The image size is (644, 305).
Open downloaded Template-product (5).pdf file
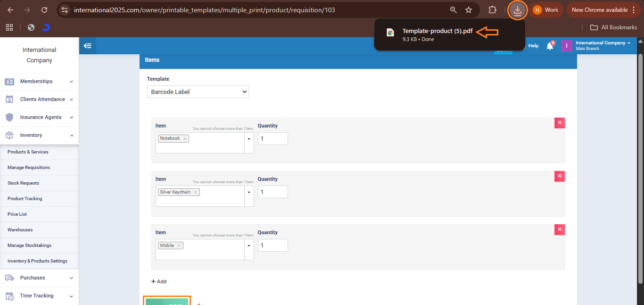click(437, 31)
